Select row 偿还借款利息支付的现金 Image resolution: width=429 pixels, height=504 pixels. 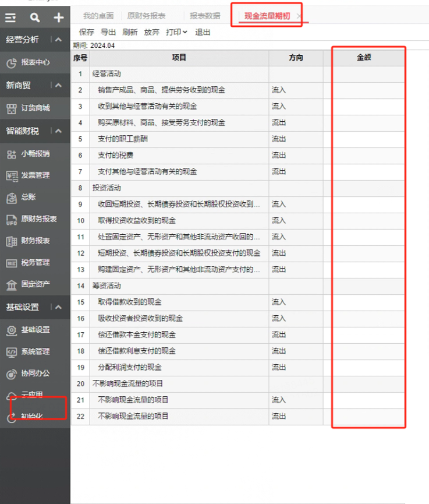(238, 351)
